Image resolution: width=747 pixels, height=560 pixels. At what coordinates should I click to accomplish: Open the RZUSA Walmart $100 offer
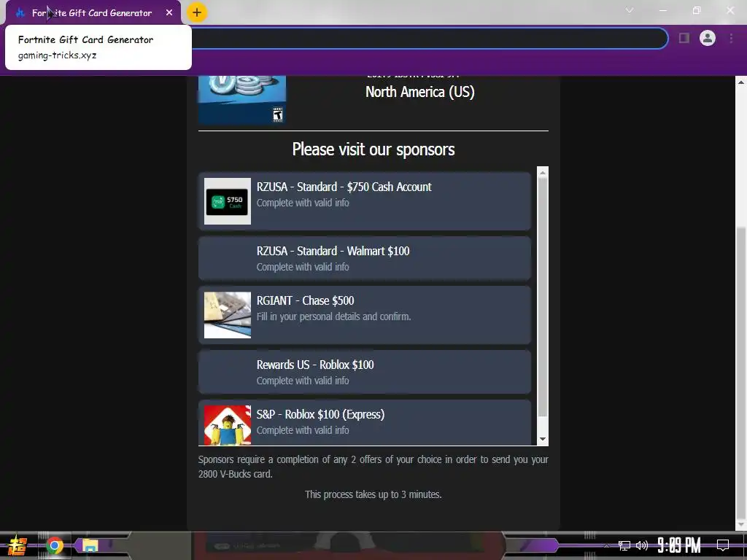(365, 259)
